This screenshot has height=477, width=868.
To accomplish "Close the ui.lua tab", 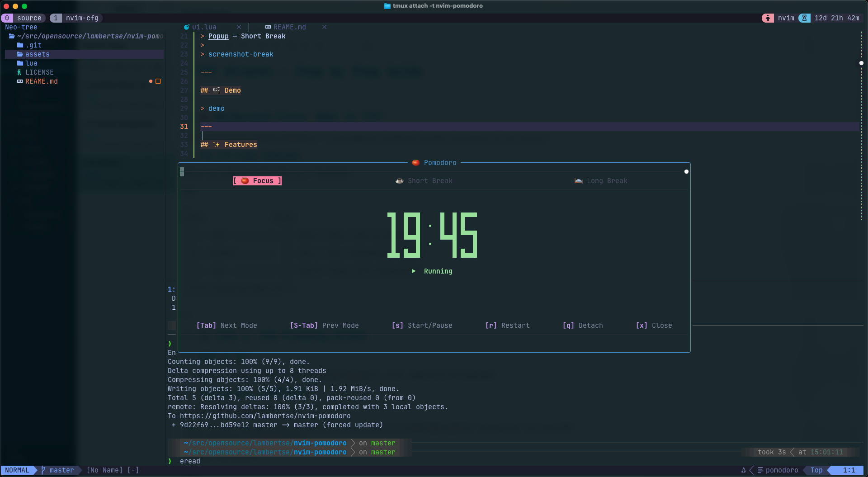I will click(239, 27).
